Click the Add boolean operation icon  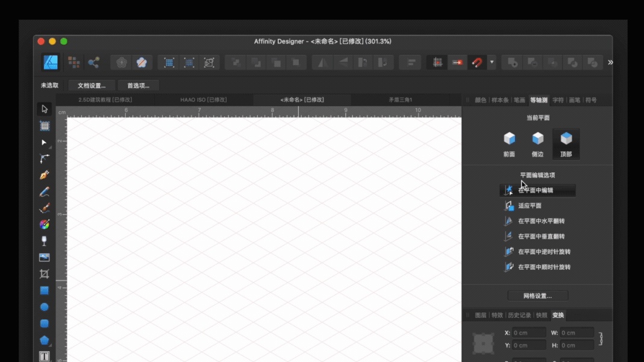click(513, 63)
